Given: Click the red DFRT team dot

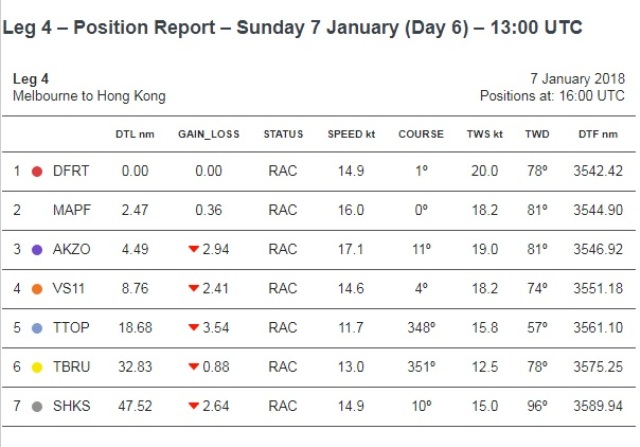Looking at the screenshot, I should 37,171.
